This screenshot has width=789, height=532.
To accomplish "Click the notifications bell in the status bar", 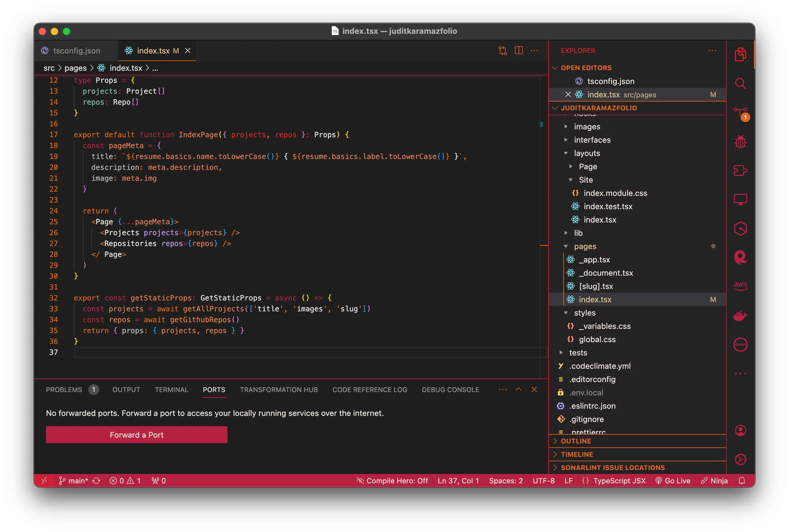I will pyautogui.click(x=742, y=480).
